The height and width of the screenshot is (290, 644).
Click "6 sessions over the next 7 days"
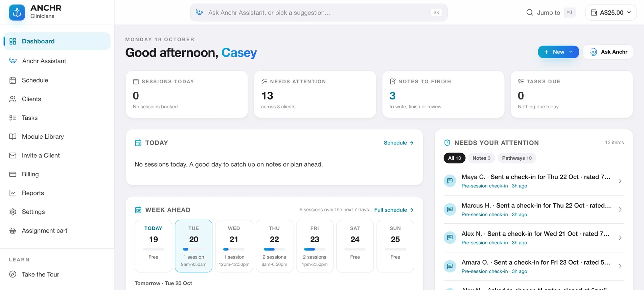[334, 210]
